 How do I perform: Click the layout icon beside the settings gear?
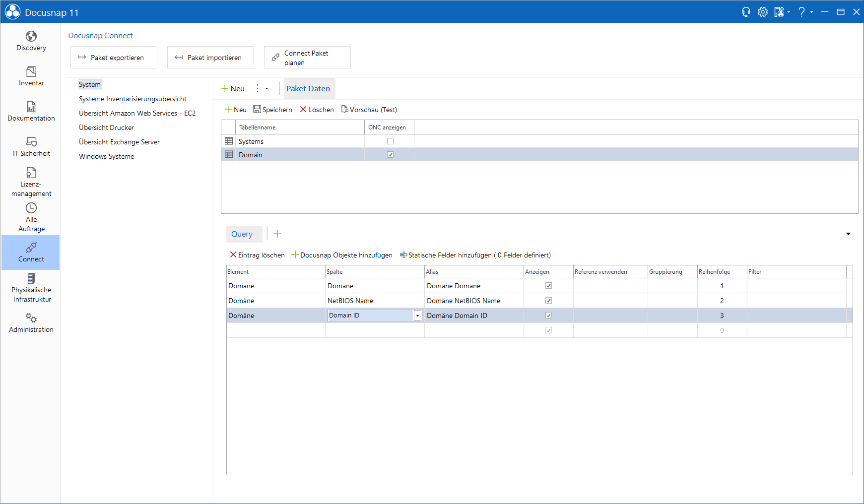(x=779, y=12)
